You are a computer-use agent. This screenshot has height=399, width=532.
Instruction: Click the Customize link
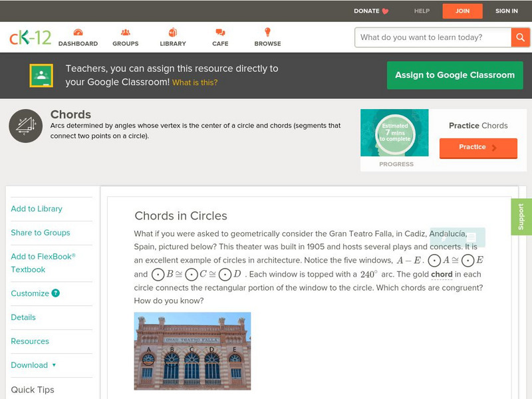30,293
